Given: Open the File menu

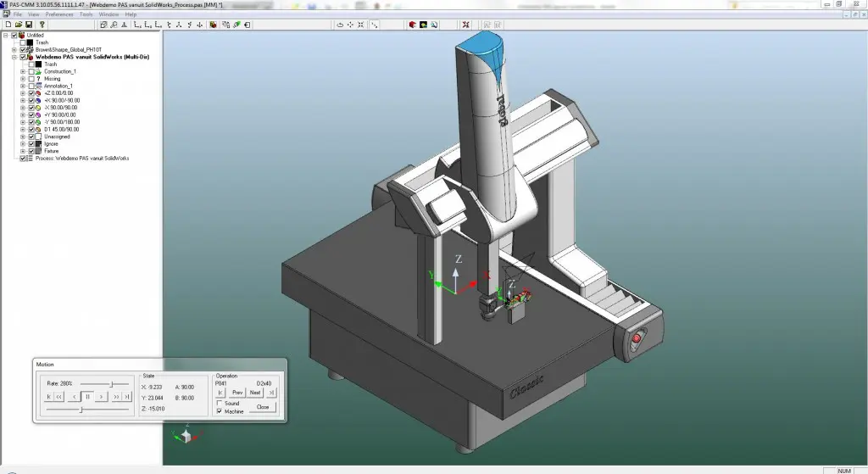Looking at the screenshot, I should point(18,14).
